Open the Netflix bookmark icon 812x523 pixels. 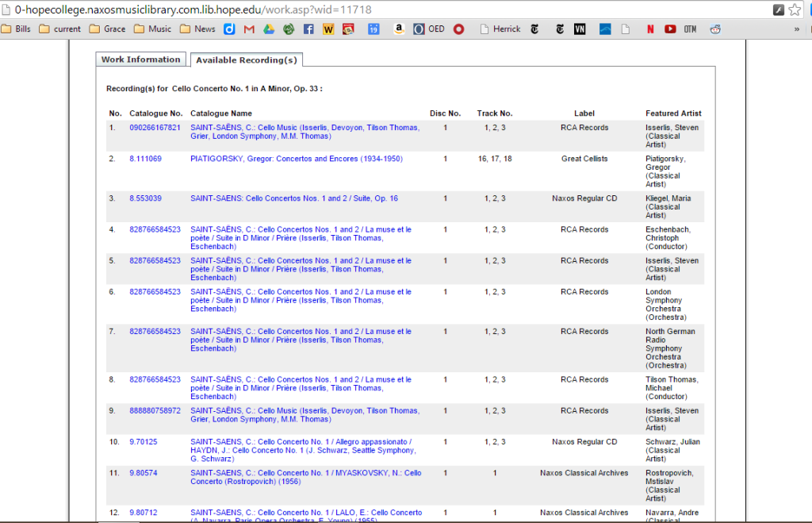pyautogui.click(x=650, y=29)
